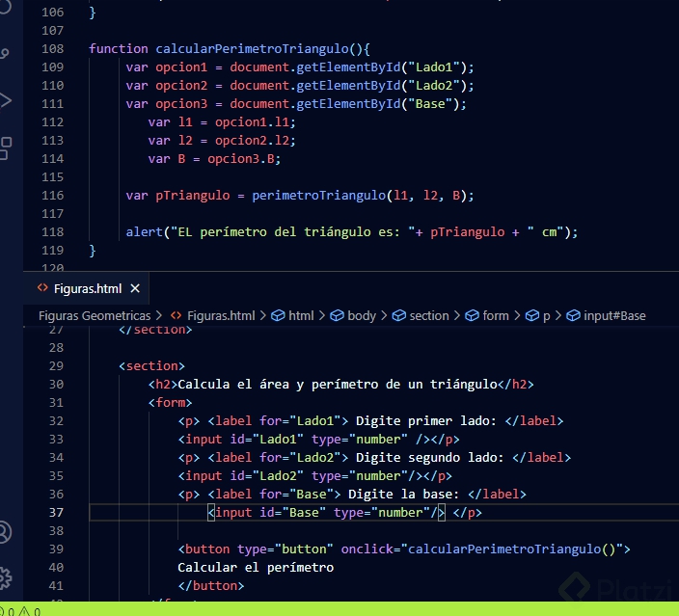Image resolution: width=679 pixels, height=616 pixels.
Task: Click 'opcion2.l2' on line 113
Action: pos(252,140)
